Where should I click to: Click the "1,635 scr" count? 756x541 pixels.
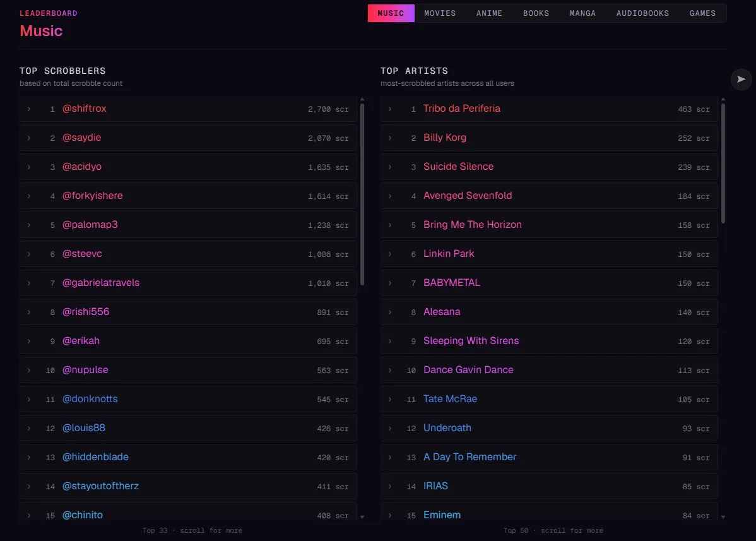click(328, 167)
